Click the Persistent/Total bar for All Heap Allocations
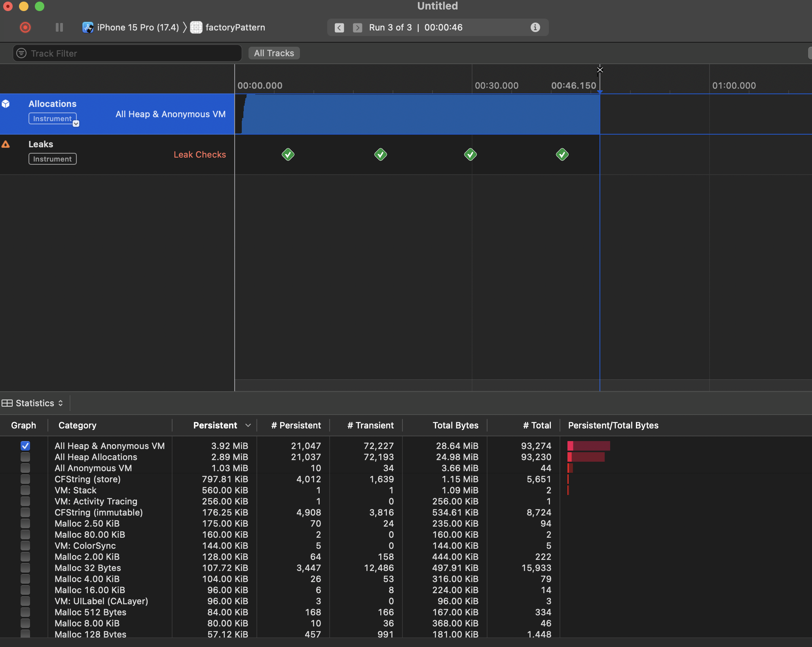812x647 pixels. [x=586, y=457]
